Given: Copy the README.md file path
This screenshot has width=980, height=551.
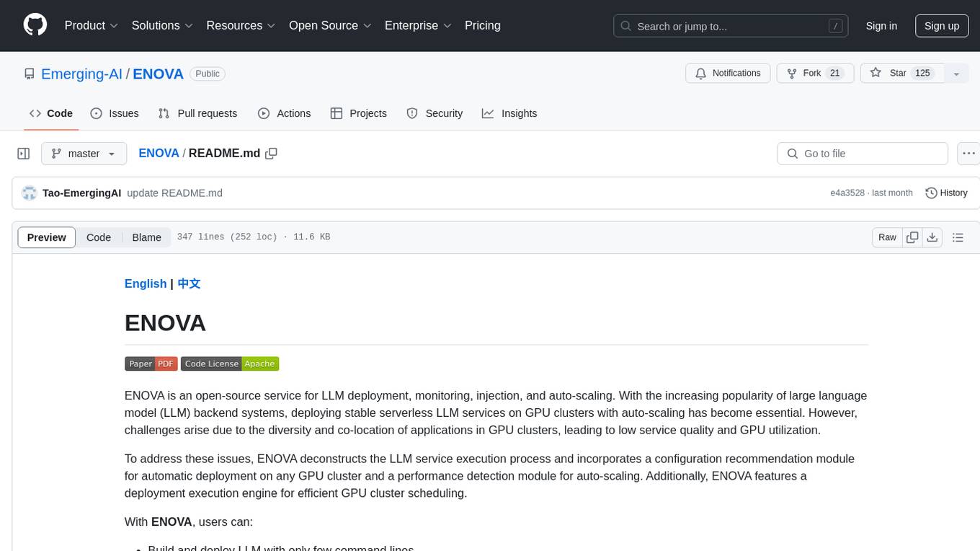Looking at the screenshot, I should pos(272,154).
